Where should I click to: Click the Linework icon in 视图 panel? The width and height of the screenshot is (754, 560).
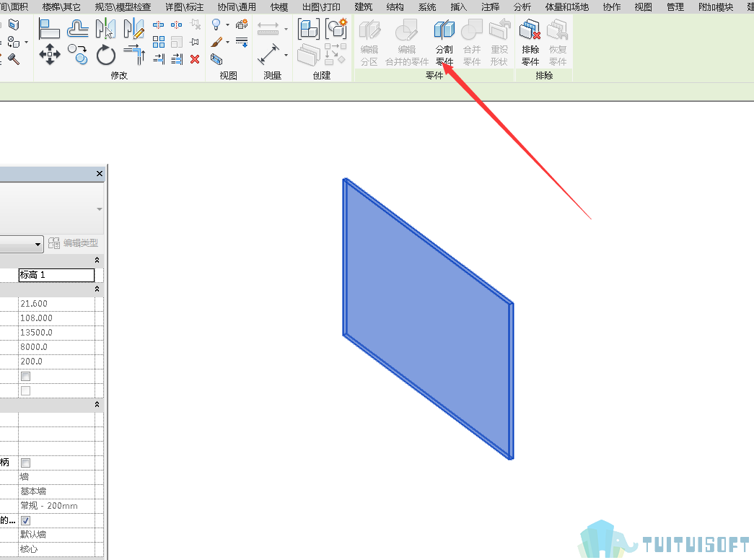coord(242,43)
